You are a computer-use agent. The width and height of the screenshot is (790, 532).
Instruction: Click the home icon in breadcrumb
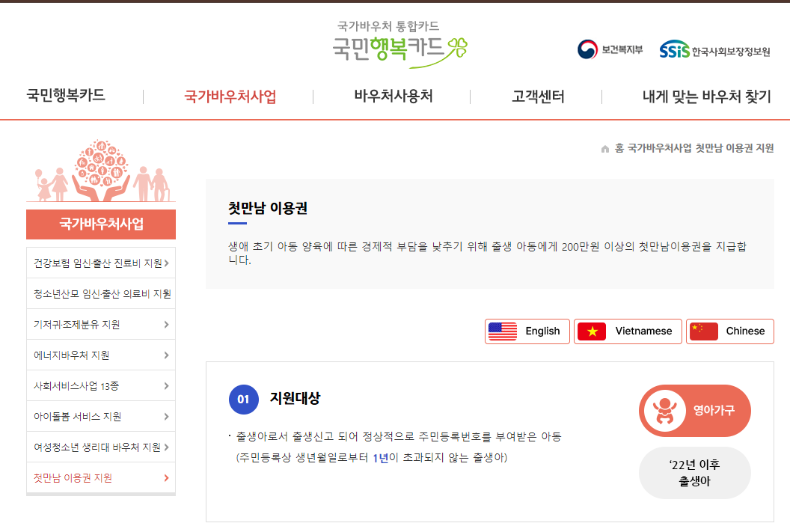coord(605,149)
